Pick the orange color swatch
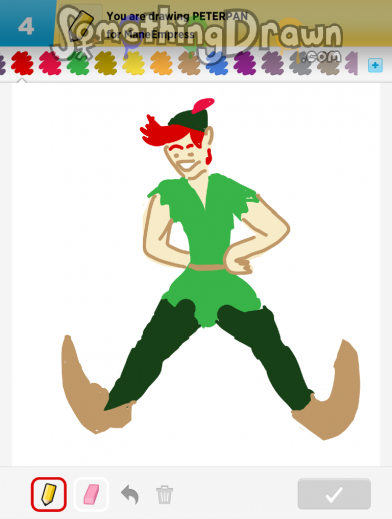The height and width of the screenshot is (519, 392). point(161,63)
